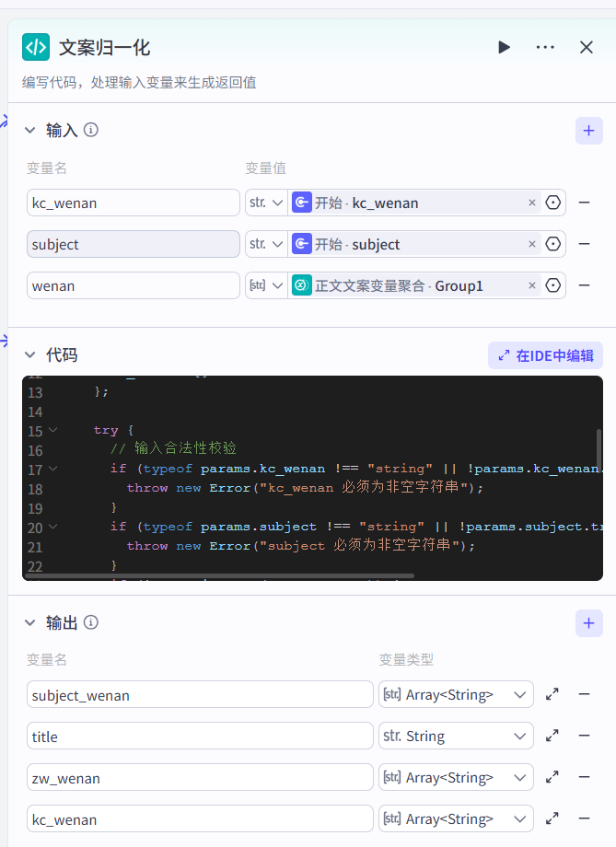616x847 pixels.
Task: Collapse the 代码 section
Action: pos(29,354)
